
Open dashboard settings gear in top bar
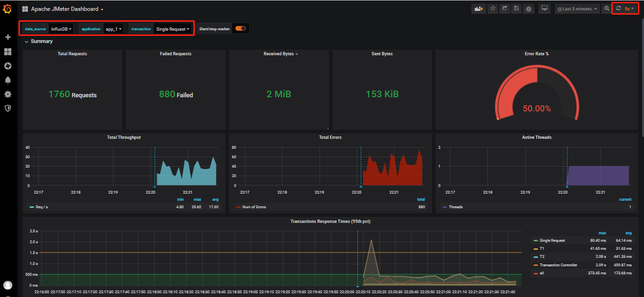tap(529, 8)
